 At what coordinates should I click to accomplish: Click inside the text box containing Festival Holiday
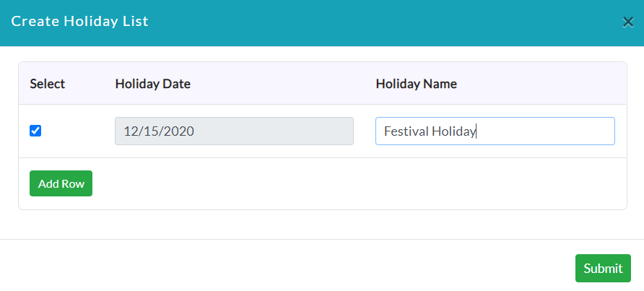coord(495,131)
